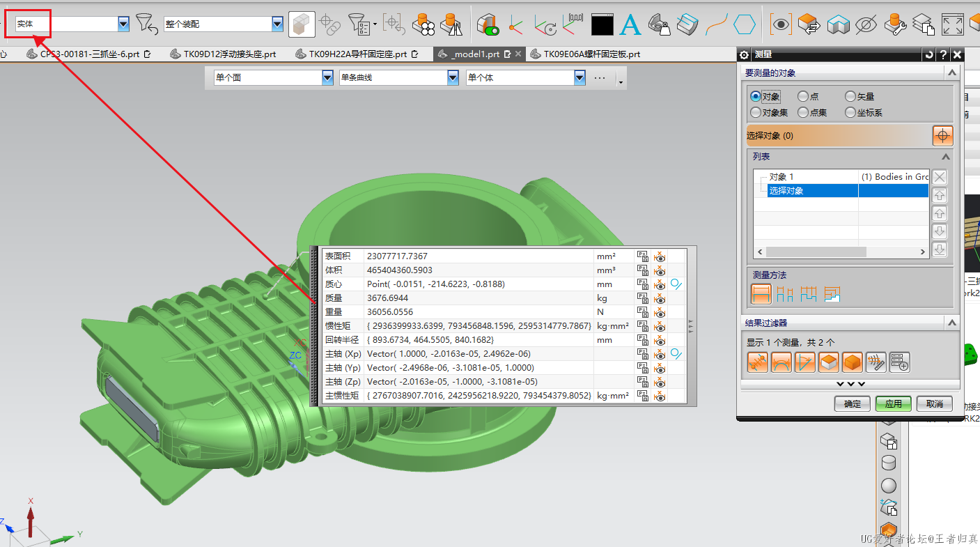Click the 选择对象 crosshair selection icon

tap(942, 136)
